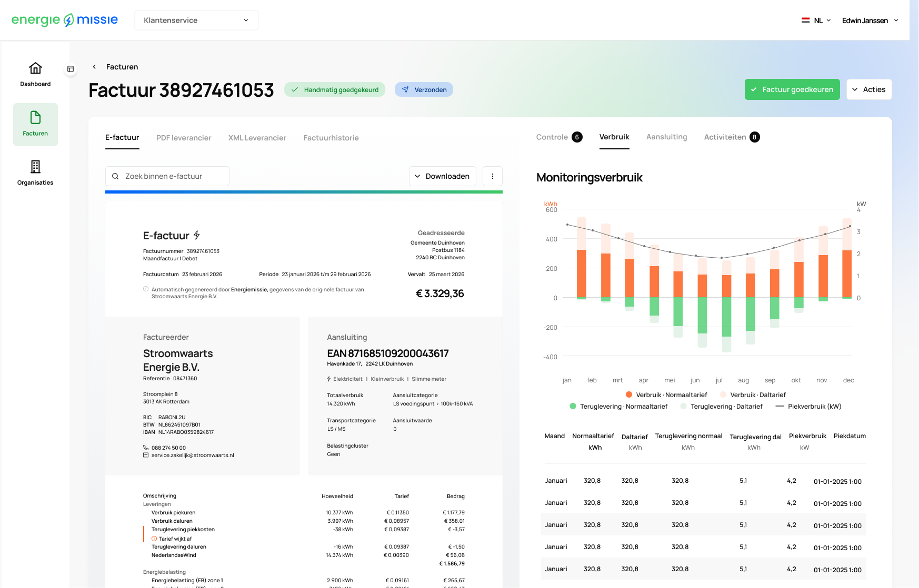The image size is (919, 588).
Task: Toggle Verbruik Normaaltarief legend series
Action: click(x=666, y=395)
